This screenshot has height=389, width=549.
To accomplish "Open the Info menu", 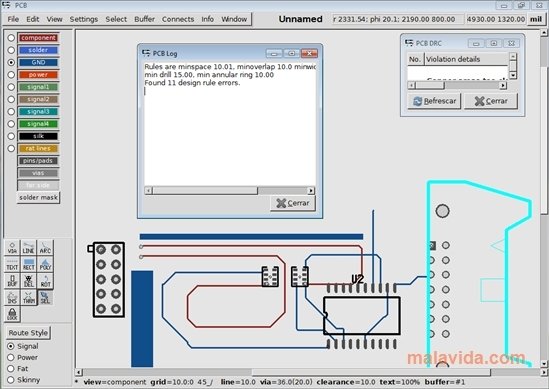I will (x=208, y=19).
